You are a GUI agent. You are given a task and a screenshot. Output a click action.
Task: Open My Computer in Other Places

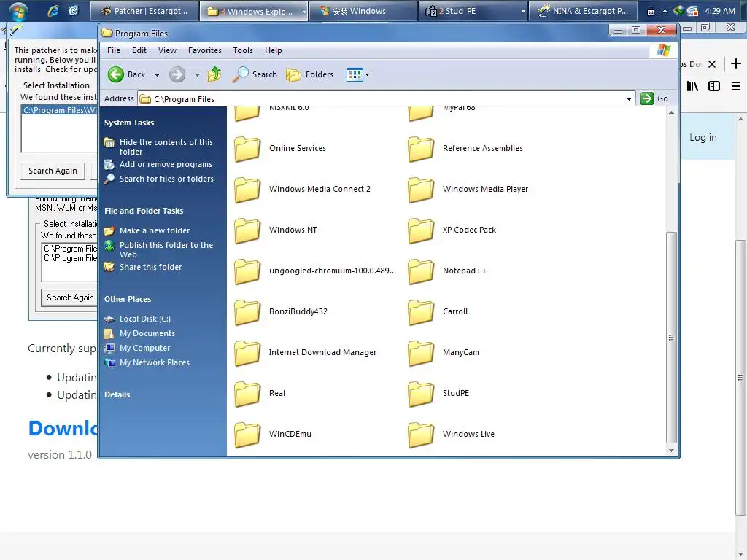click(145, 348)
